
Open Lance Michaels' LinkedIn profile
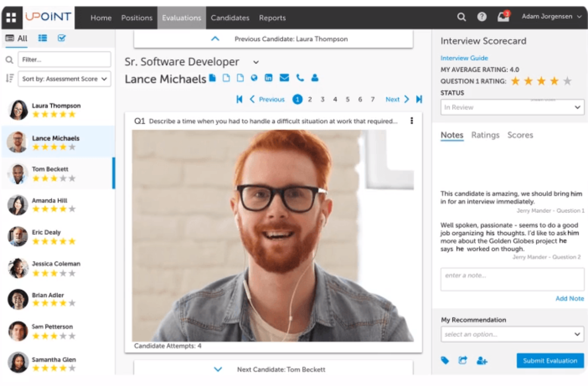pyautogui.click(x=269, y=78)
